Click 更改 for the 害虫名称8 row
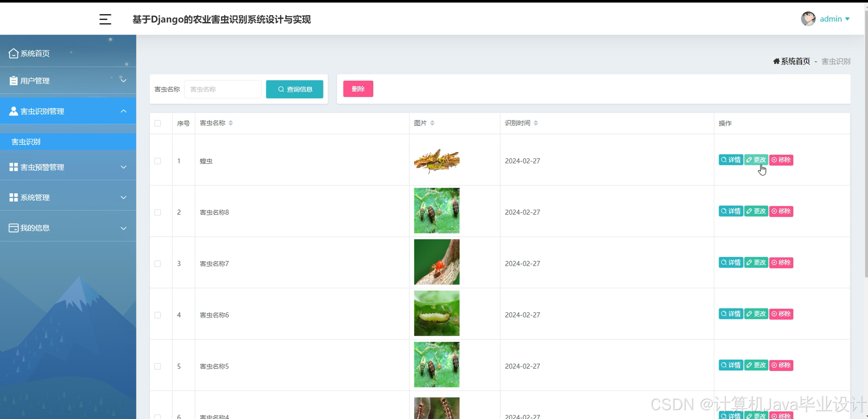The image size is (868, 419). point(756,211)
